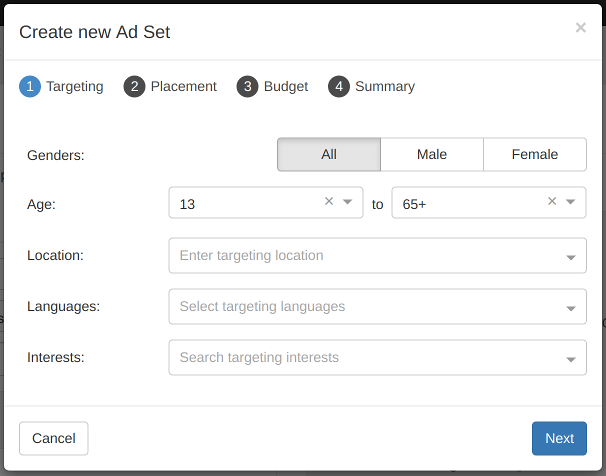Choose Female gender targeting

click(535, 155)
